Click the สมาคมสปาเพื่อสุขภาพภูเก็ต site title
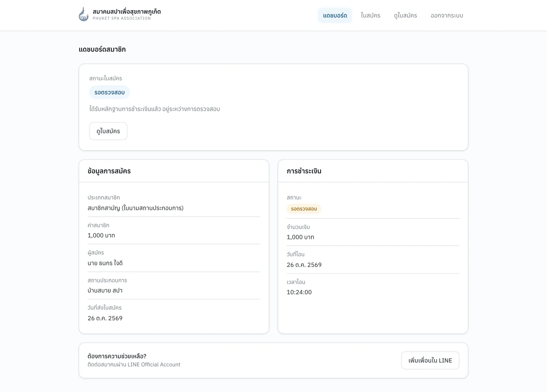 pos(126,11)
